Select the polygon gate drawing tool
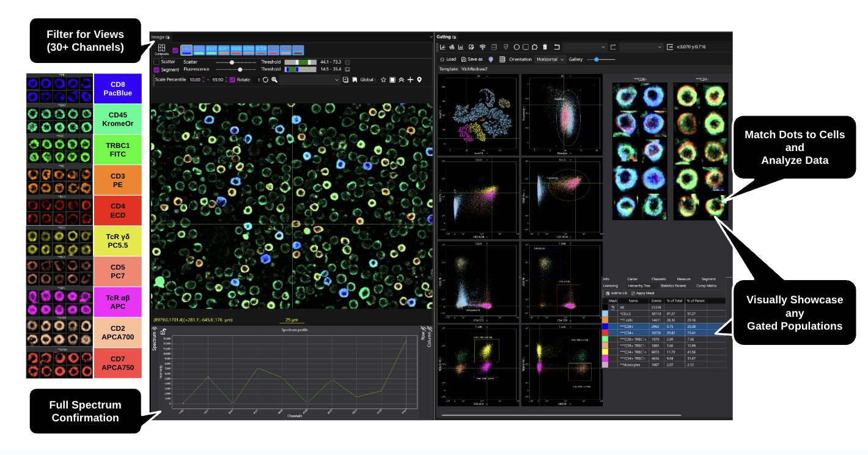 (x=534, y=46)
